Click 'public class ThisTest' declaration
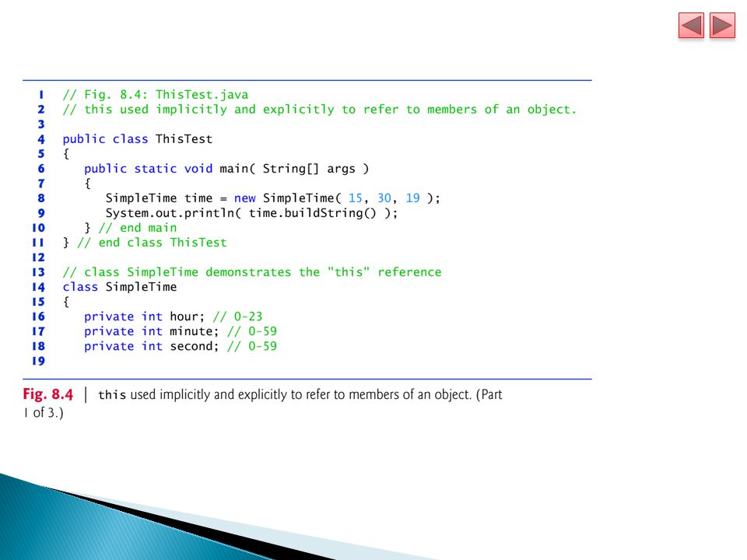The width and height of the screenshot is (747, 560). tap(138, 139)
